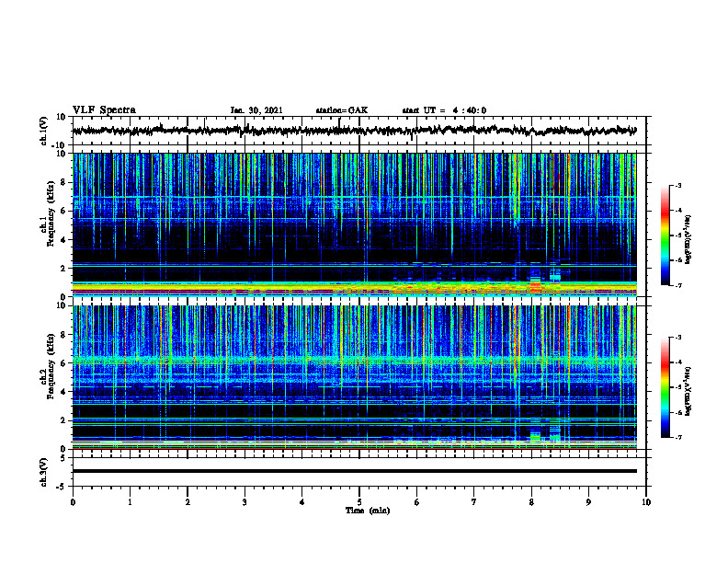Click ch.1 color bar log(PSD) units label
Viewport: 728px width, 563px height.
(x=688, y=239)
